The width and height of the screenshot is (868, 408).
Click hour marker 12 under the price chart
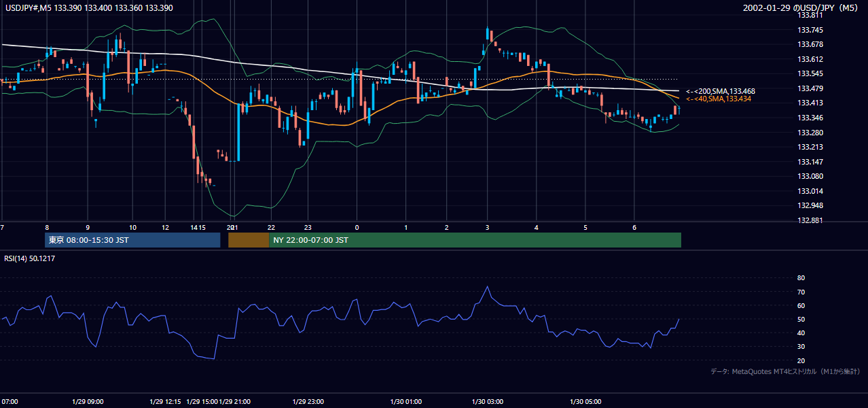166,227
